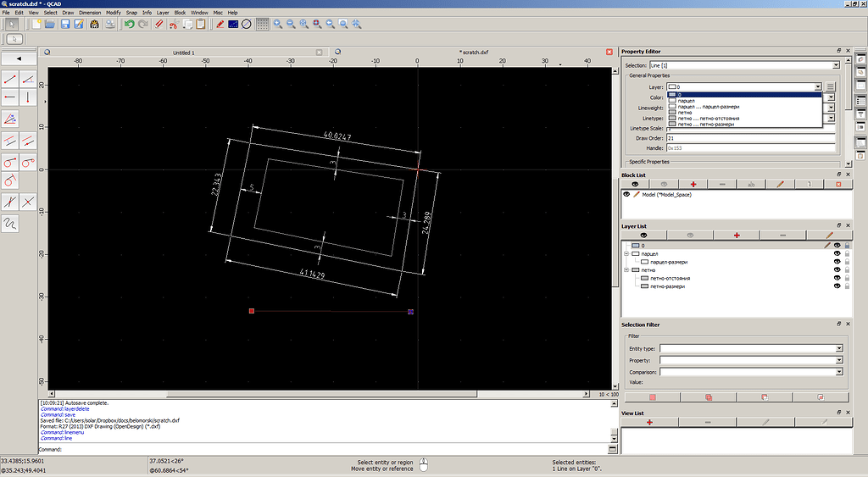Show all layers button in Layer List

pos(643,236)
